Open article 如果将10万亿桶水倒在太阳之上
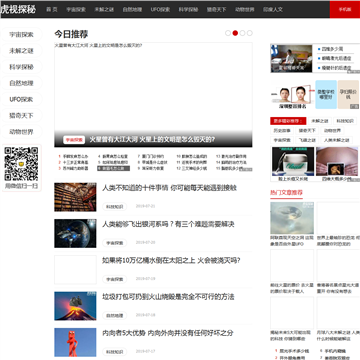360x360 pixels. tap(171, 261)
